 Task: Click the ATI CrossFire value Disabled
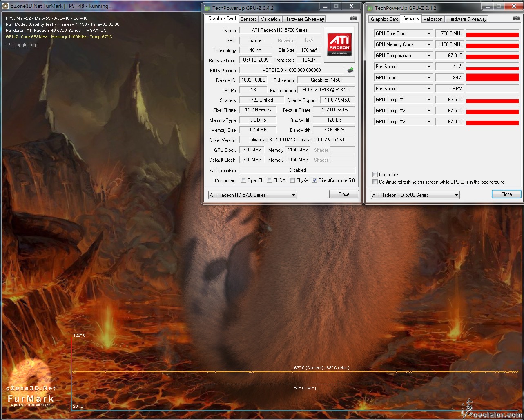[x=297, y=170]
